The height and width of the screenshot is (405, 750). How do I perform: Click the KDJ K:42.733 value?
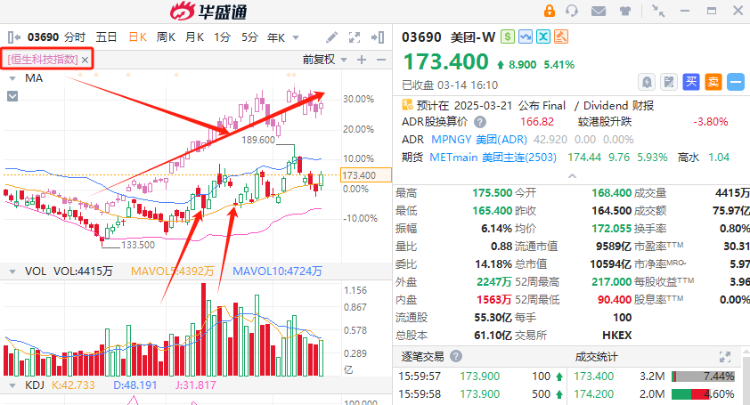click(73, 385)
